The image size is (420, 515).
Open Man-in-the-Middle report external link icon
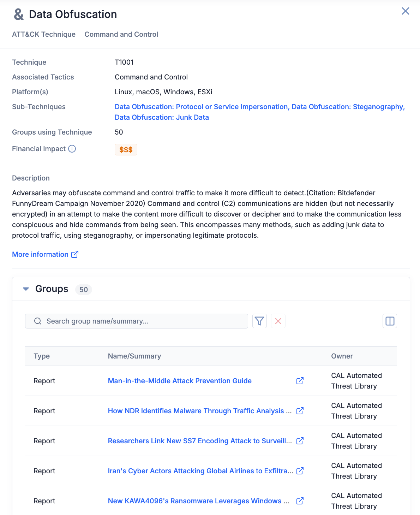[x=300, y=381]
